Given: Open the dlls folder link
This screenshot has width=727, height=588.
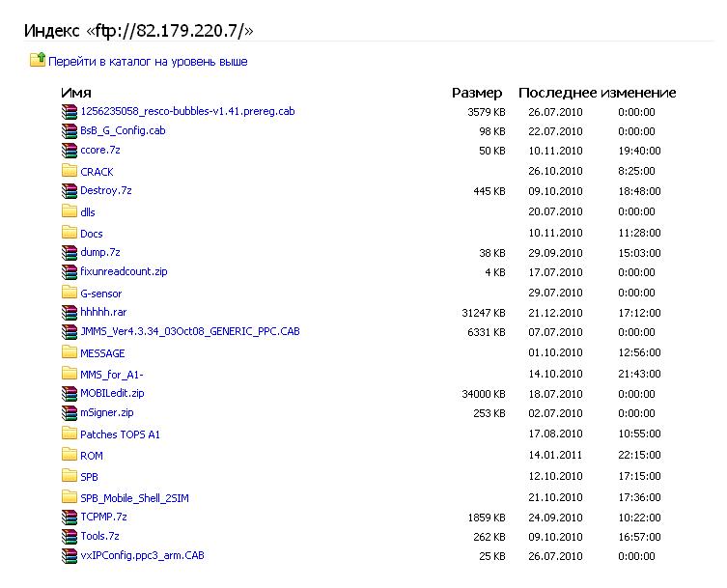Looking at the screenshot, I should 88,212.
